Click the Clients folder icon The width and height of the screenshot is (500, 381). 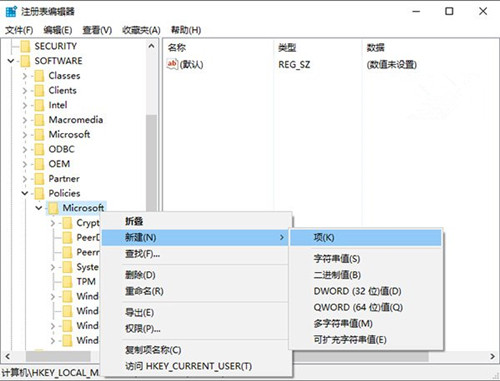click(x=39, y=90)
